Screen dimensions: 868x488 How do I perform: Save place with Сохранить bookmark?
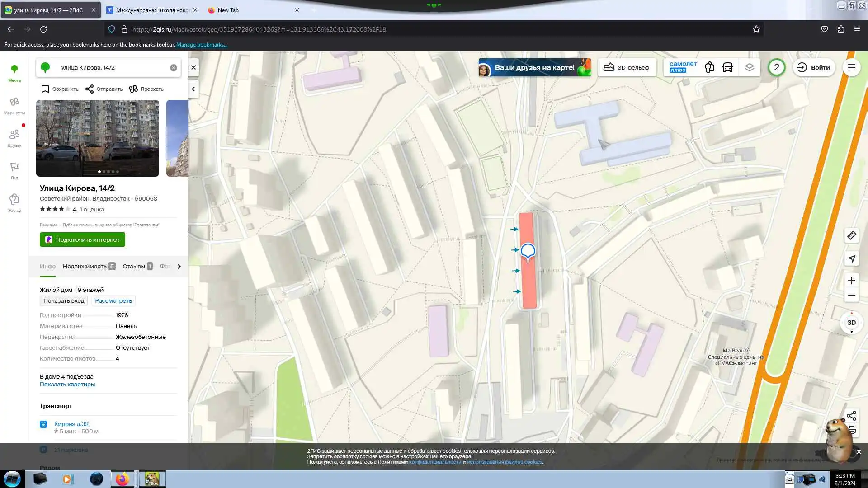pyautogui.click(x=60, y=89)
